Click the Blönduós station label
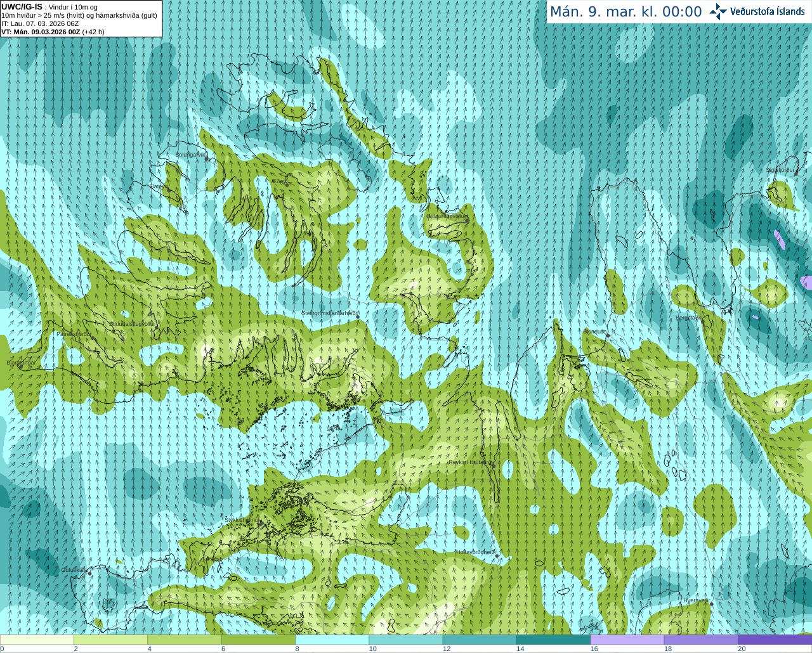The image size is (812, 653). pos(595,331)
